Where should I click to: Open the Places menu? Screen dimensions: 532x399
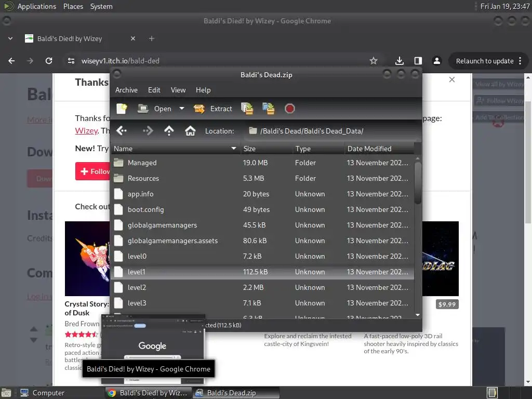coord(73,6)
